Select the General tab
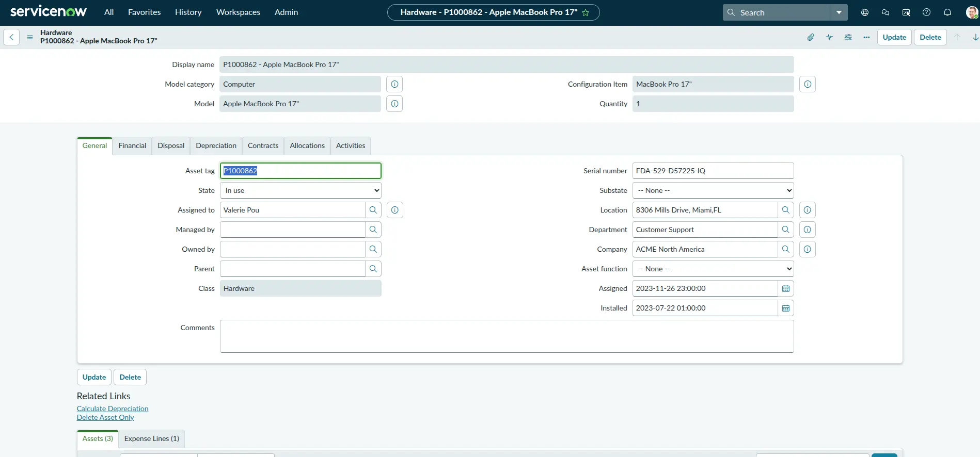This screenshot has width=980, height=457. click(94, 146)
